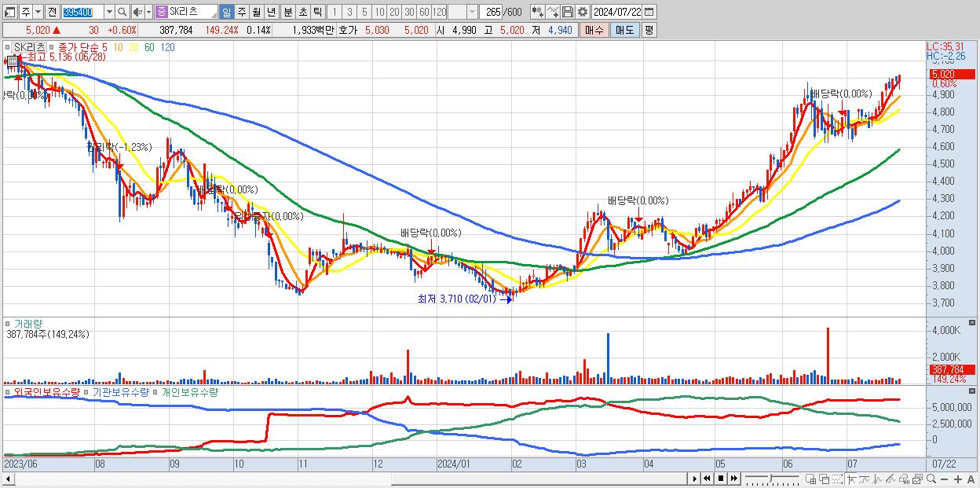980x488 pixels.
Task: Open chart settings gear icon
Action: click(x=583, y=12)
